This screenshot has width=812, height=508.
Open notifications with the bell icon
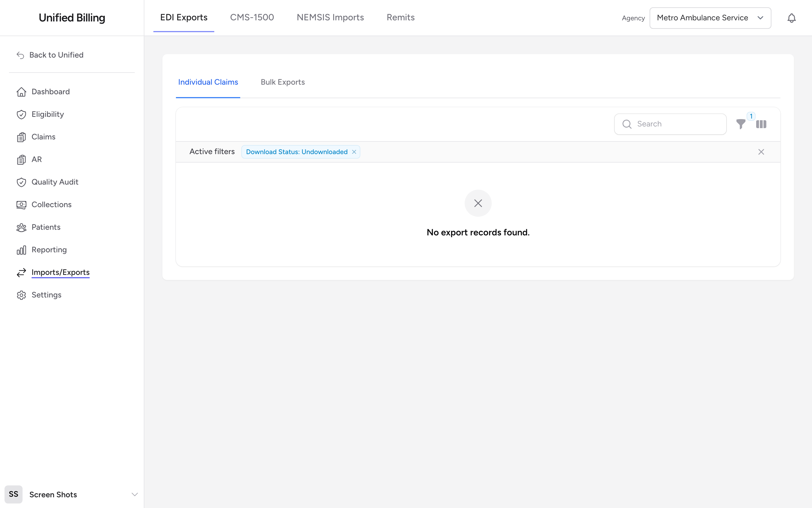[791, 18]
